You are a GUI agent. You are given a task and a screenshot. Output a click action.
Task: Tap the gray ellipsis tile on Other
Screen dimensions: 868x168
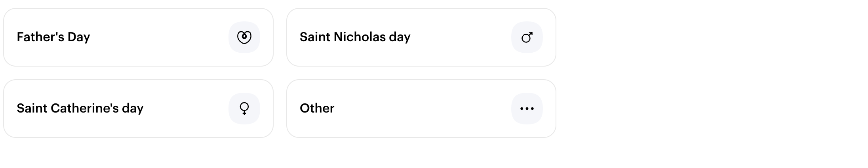tap(527, 109)
